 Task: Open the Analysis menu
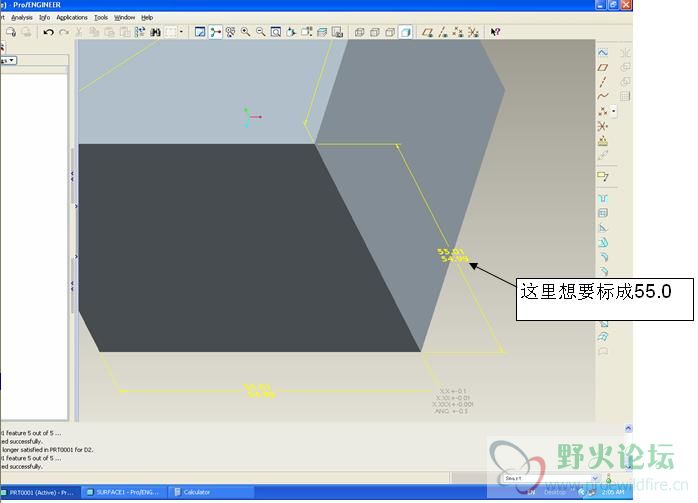click(22, 17)
